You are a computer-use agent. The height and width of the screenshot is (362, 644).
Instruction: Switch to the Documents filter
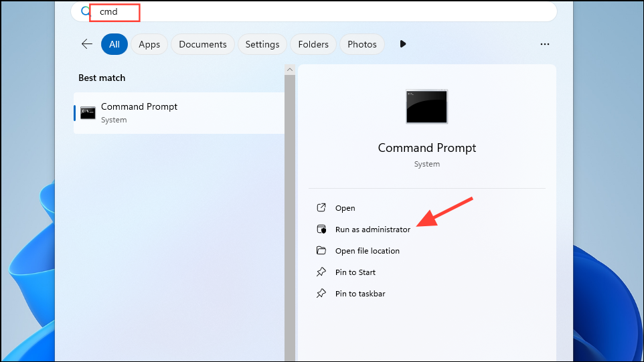tap(202, 44)
